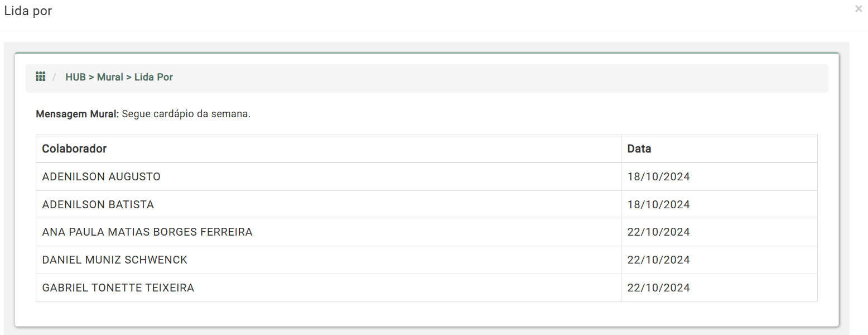This screenshot has height=335, width=868.
Task: Select ANA PAULA MATIAS BORGES FERREIRA row
Action: click(x=427, y=232)
